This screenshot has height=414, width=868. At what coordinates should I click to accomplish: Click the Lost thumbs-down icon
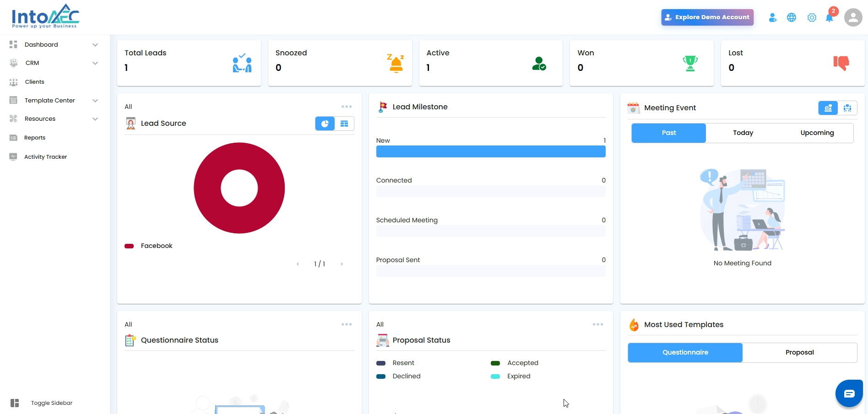[x=841, y=63]
